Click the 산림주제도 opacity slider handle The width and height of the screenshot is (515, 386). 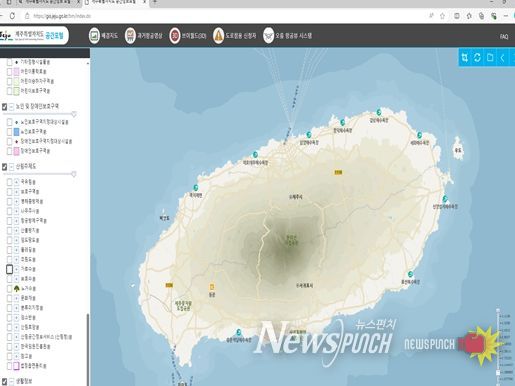tap(74, 174)
